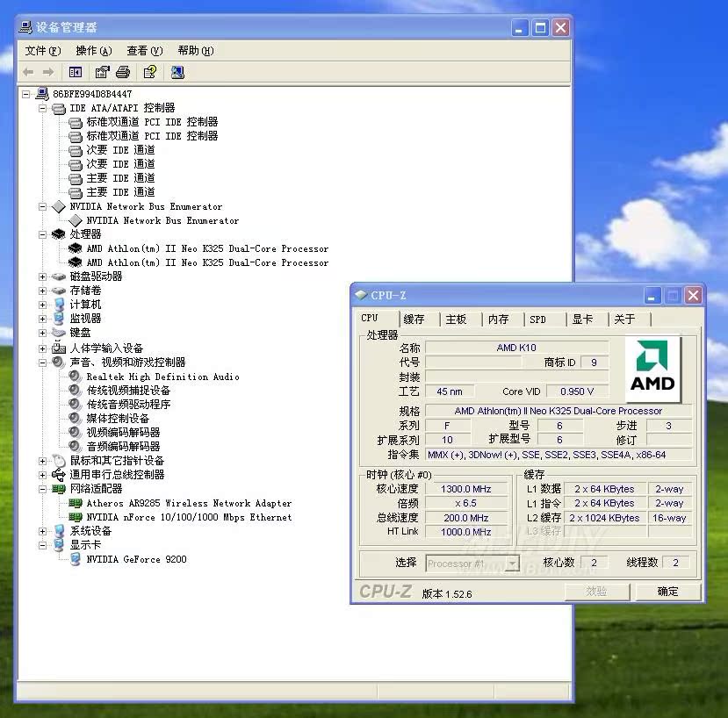Open the 查看(V) menu
The height and width of the screenshot is (718, 728).
pyautogui.click(x=145, y=51)
